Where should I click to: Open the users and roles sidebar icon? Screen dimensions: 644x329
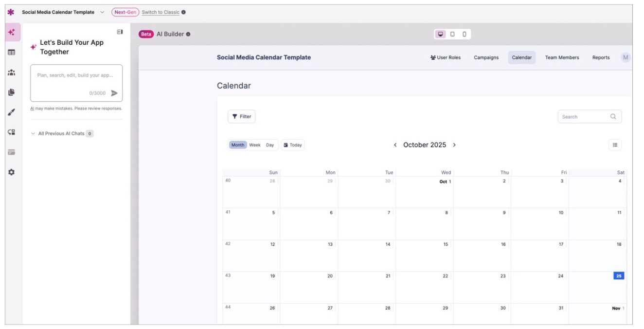12,73
